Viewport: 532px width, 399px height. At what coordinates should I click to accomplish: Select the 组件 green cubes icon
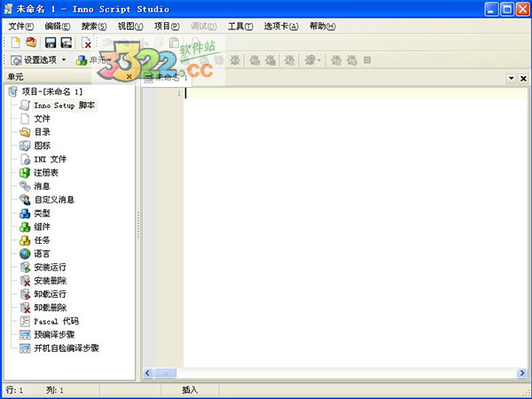[25, 227]
